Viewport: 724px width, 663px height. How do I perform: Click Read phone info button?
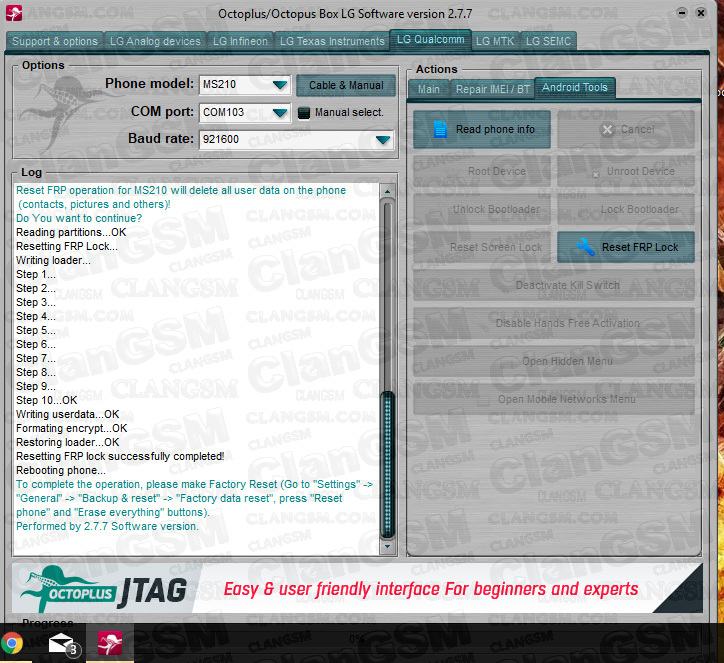coord(482,129)
